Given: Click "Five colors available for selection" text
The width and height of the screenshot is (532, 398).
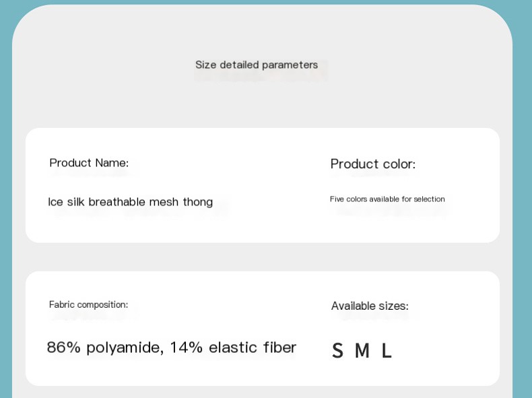Looking at the screenshot, I should pyautogui.click(x=387, y=199).
